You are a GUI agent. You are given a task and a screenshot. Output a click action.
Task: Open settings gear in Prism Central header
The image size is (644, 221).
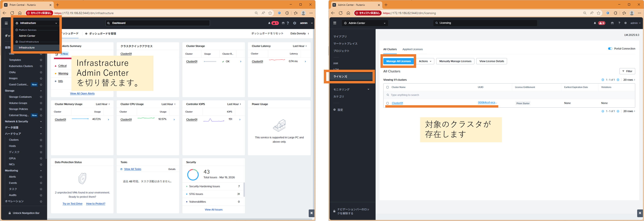(x=294, y=23)
